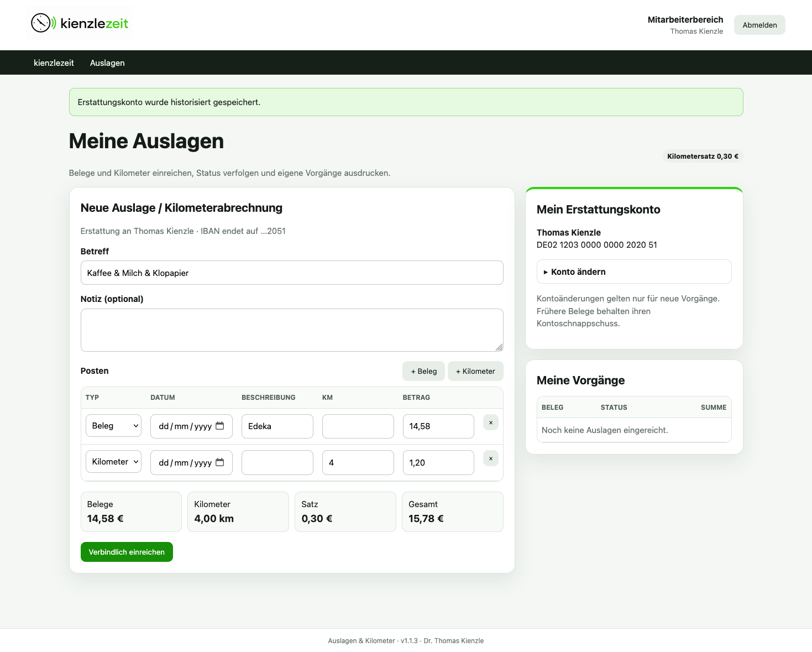
Task: Click the Edeka description field
Action: point(277,426)
